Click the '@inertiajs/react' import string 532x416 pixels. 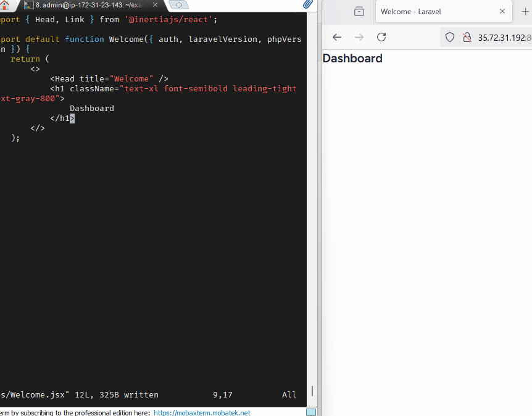(168, 20)
